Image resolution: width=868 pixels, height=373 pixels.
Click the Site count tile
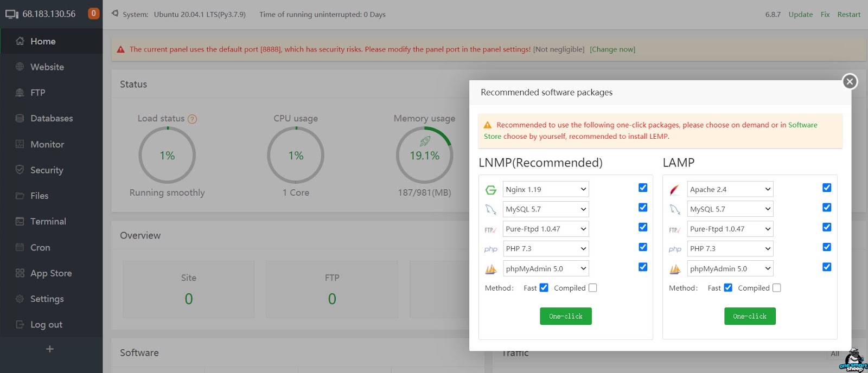tap(189, 290)
